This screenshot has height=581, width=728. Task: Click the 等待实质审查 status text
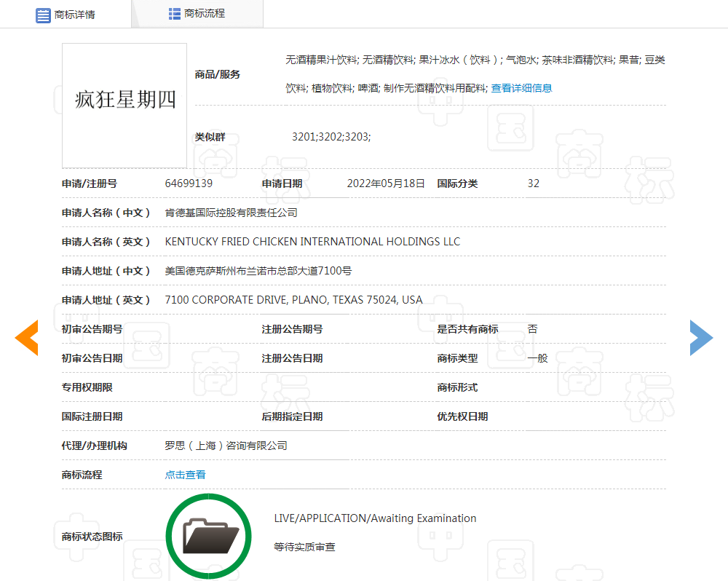click(304, 547)
